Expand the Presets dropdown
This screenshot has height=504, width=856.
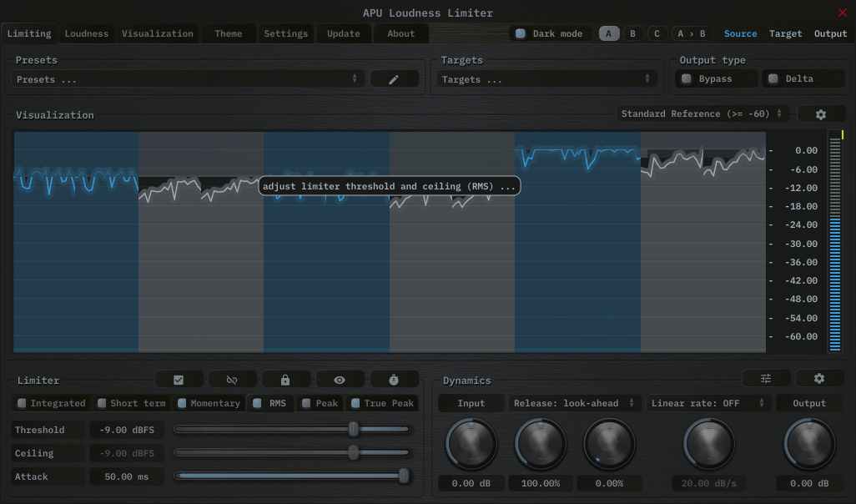point(187,79)
